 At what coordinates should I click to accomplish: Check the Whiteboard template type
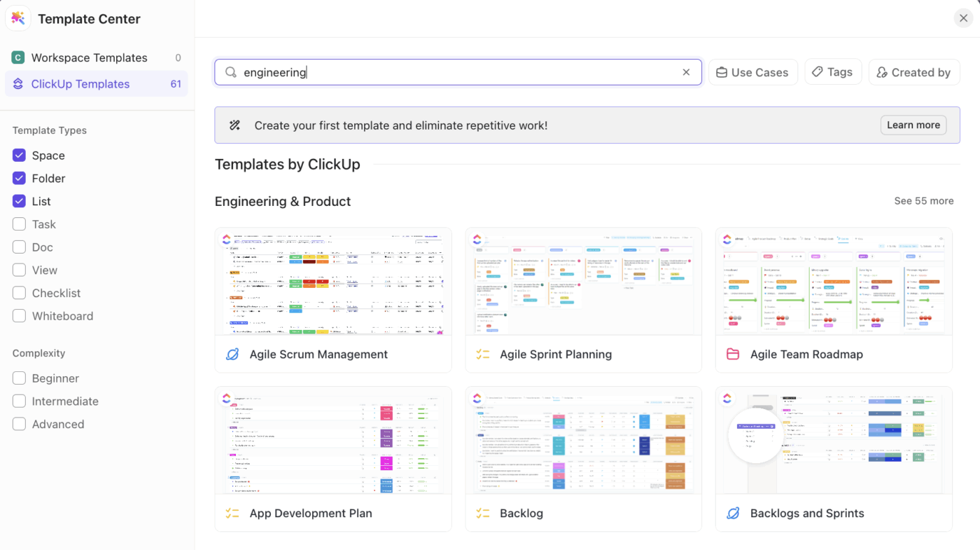tap(20, 316)
